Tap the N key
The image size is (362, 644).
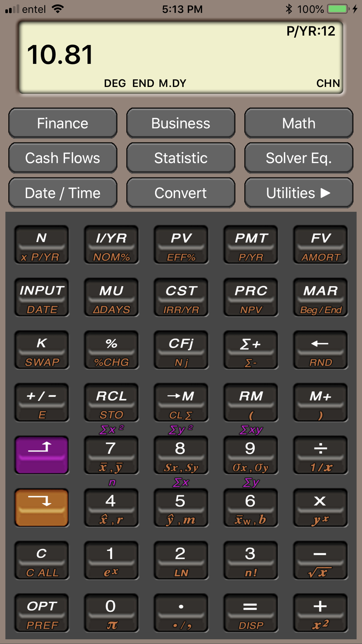42,244
